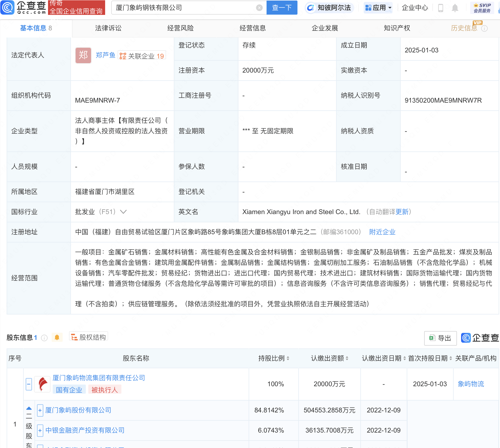Click the 查一下 search button
The width and height of the screenshot is (500, 448).
tap(282, 8)
